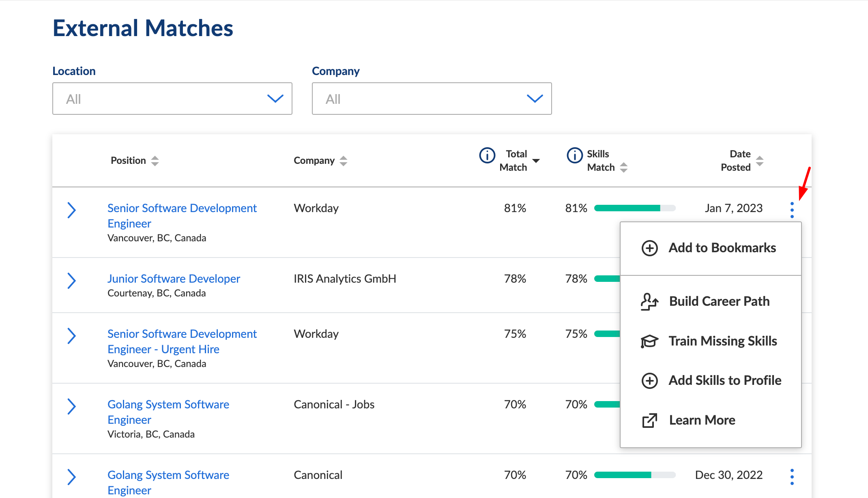The width and height of the screenshot is (868, 498).
Task: Click the Canonical - Jobs company cell
Action: tap(334, 404)
